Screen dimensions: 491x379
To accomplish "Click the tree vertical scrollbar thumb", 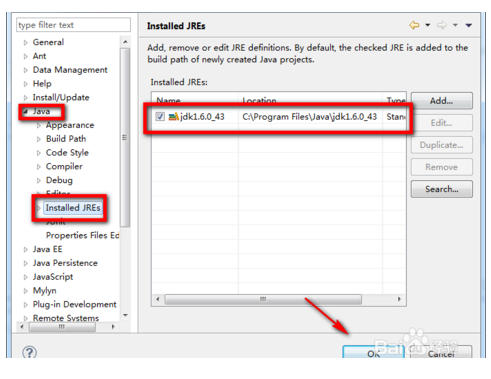I will pos(125,137).
